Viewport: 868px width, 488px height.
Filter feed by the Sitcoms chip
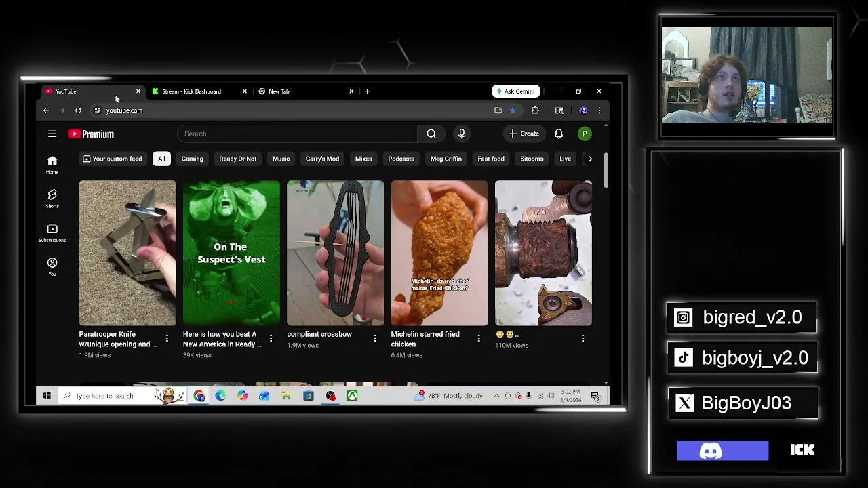(x=532, y=159)
